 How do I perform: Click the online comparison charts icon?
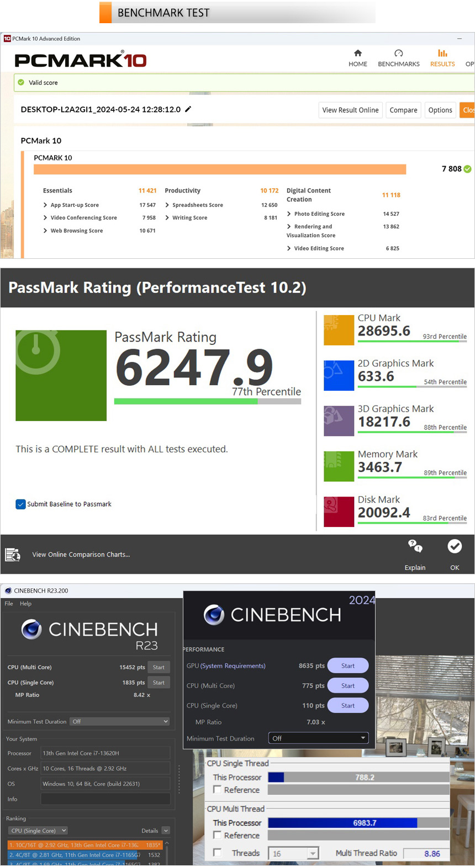[x=13, y=555]
